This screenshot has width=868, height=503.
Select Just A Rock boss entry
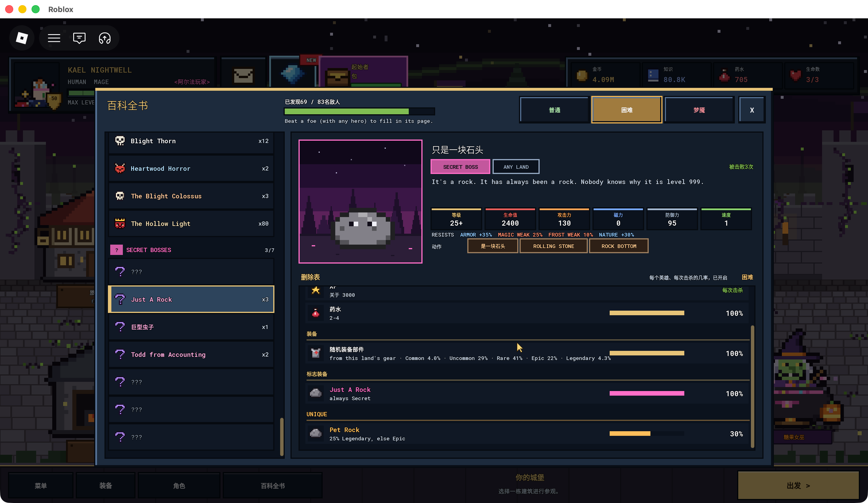(x=191, y=299)
